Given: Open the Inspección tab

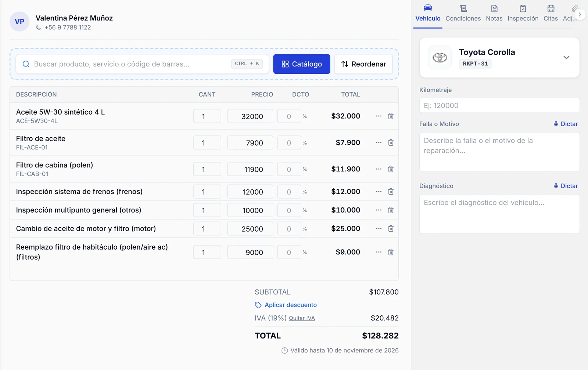Looking at the screenshot, I should coord(523,14).
